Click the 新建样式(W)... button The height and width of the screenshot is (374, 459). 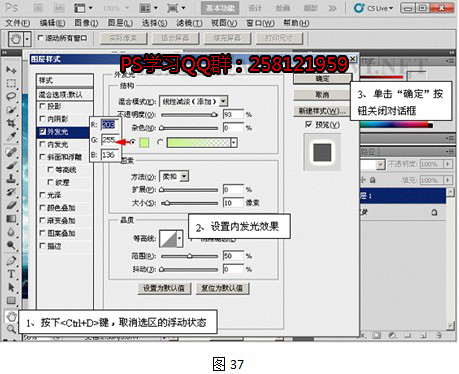[x=322, y=111]
